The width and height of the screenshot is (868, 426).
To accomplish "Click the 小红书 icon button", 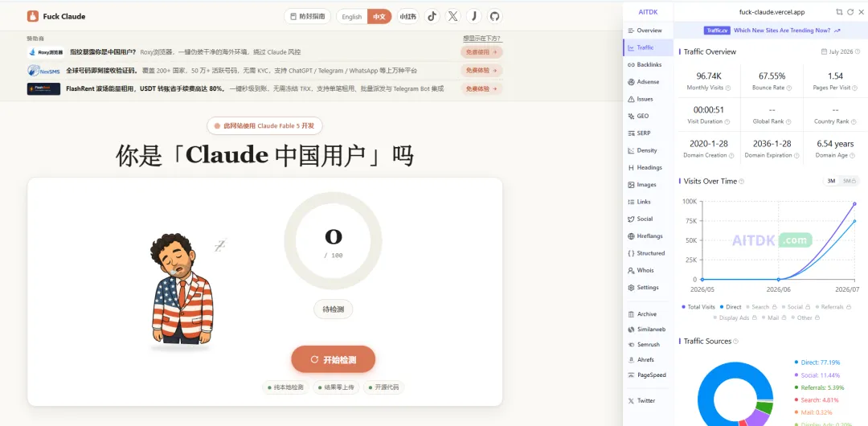I will (407, 16).
